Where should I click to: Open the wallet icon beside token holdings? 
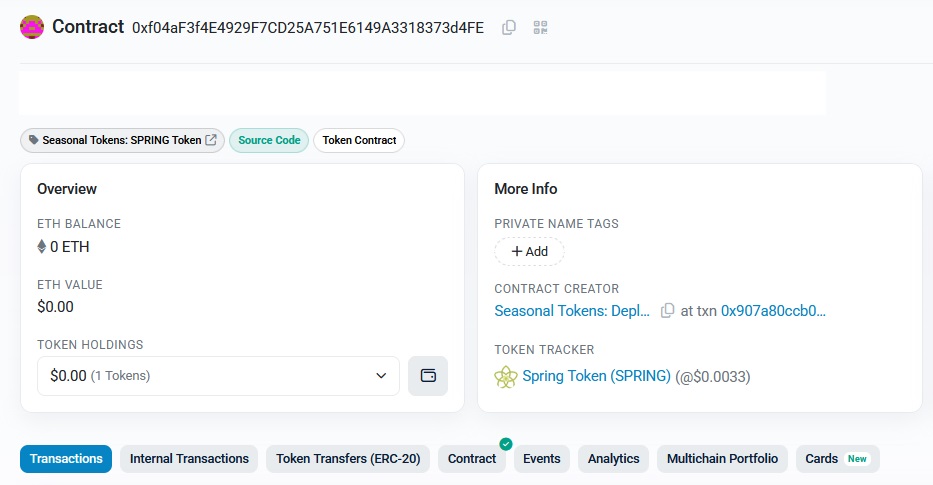pyautogui.click(x=428, y=376)
